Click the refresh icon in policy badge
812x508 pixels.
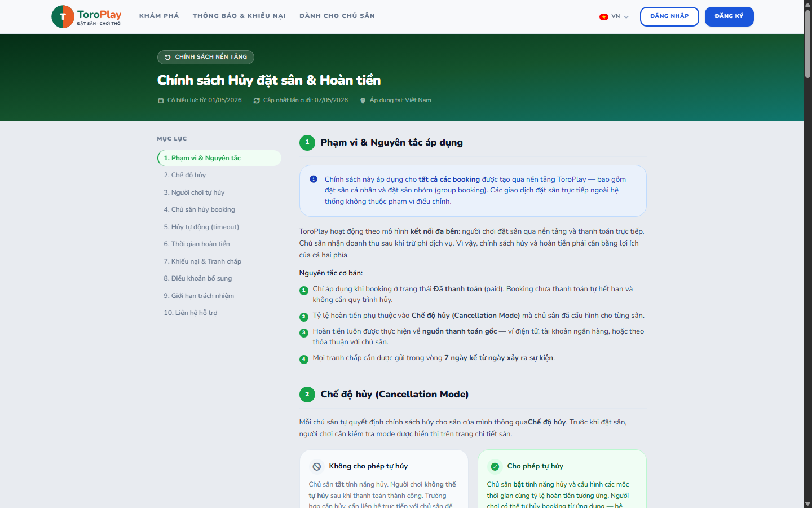(x=167, y=57)
